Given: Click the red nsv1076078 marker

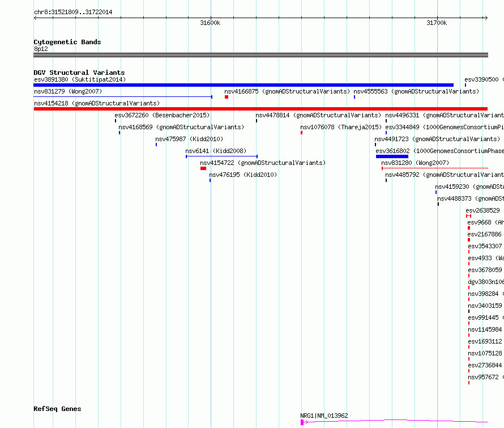Looking at the screenshot, I should click(301, 133).
